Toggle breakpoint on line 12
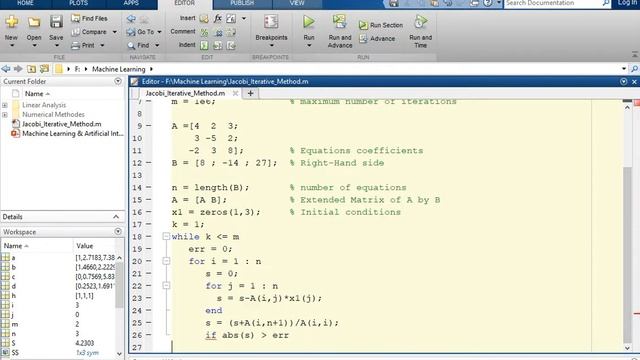 click(149, 162)
